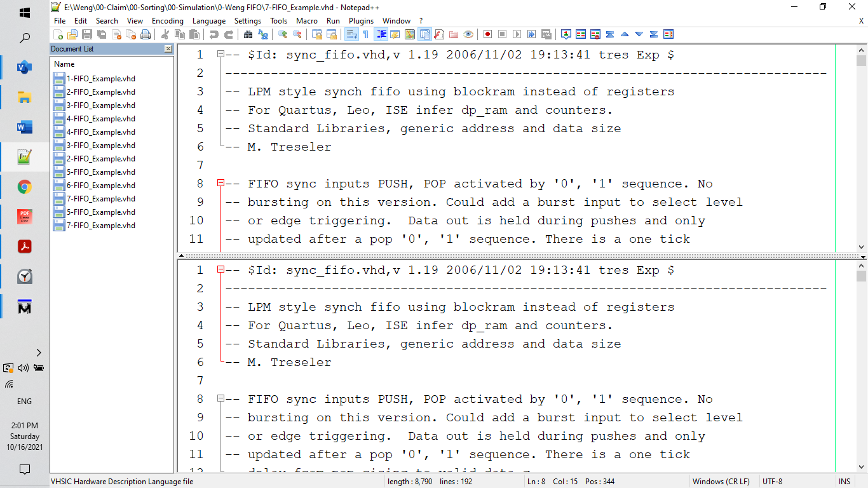Run macro multiple times icon
Viewport: 868px width, 488px height.
tap(531, 34)
